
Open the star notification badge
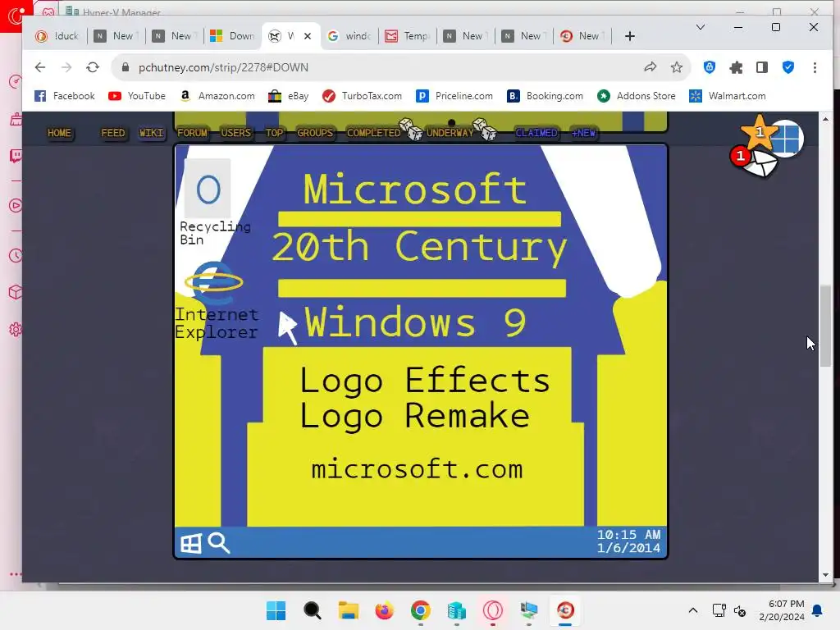point(759,132)
